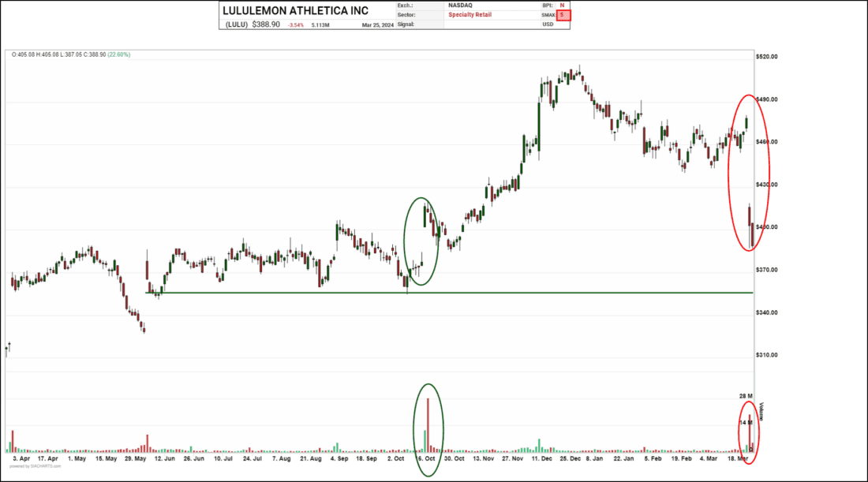Click the powered by SIACHARTS.com link
The width and height of the screenshot is (868, 482).
point(32,466)
